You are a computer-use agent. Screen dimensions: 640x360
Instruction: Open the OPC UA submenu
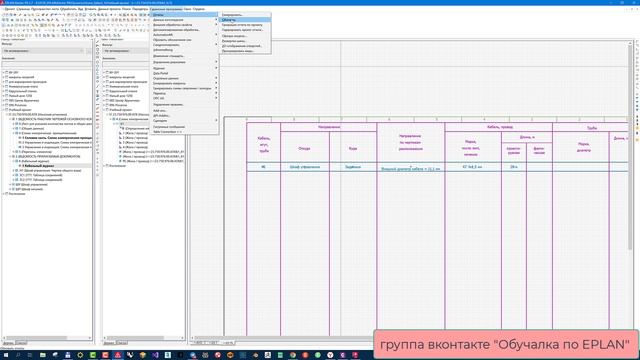click(184, 98)
